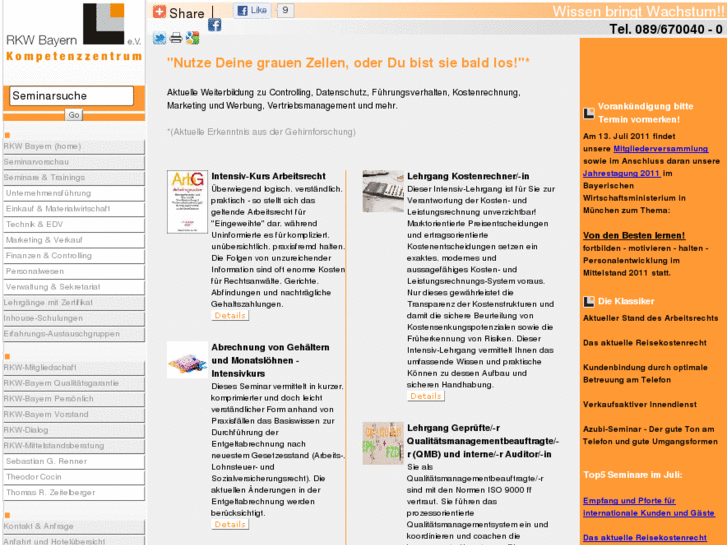Open Aktueller Stand des Arbeitsrechts

pyautogui.click(x=650, y=318)
